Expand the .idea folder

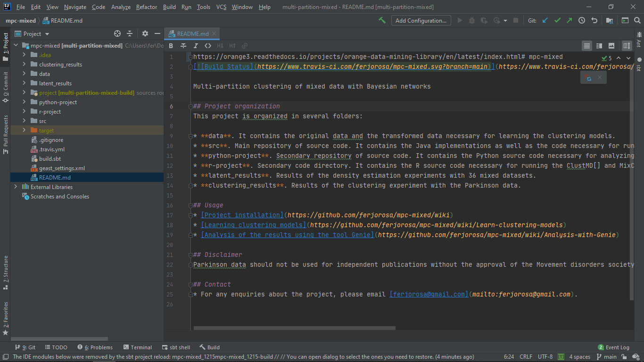coord(24,55)
